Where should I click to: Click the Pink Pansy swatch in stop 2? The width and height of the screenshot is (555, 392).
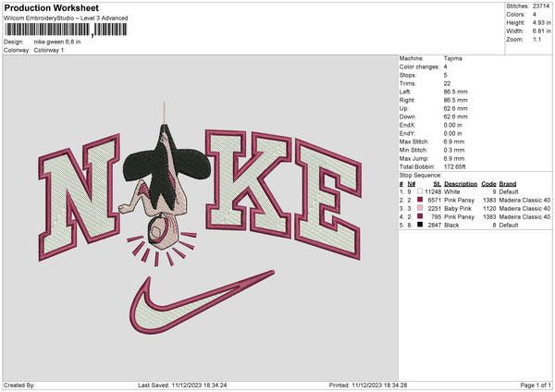(x=420, y=200)
